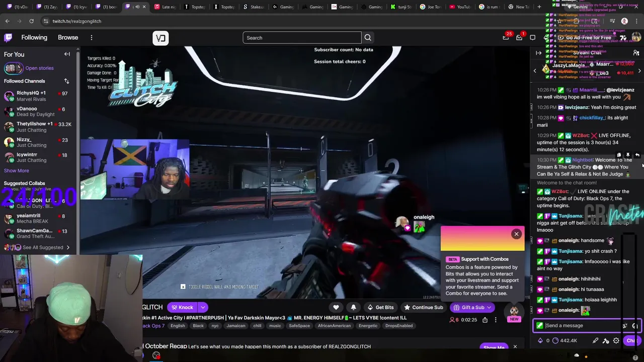Open Nizzy_ channel in sidebar
This screenshot has width=644, height=362.
(x=38, y=142)
